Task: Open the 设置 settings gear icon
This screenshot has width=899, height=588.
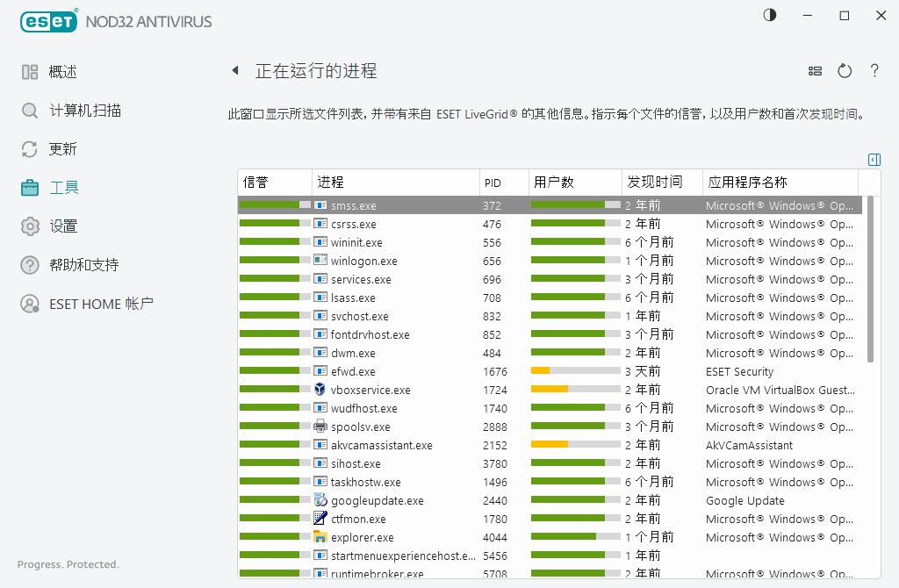Action: point(29,226)
